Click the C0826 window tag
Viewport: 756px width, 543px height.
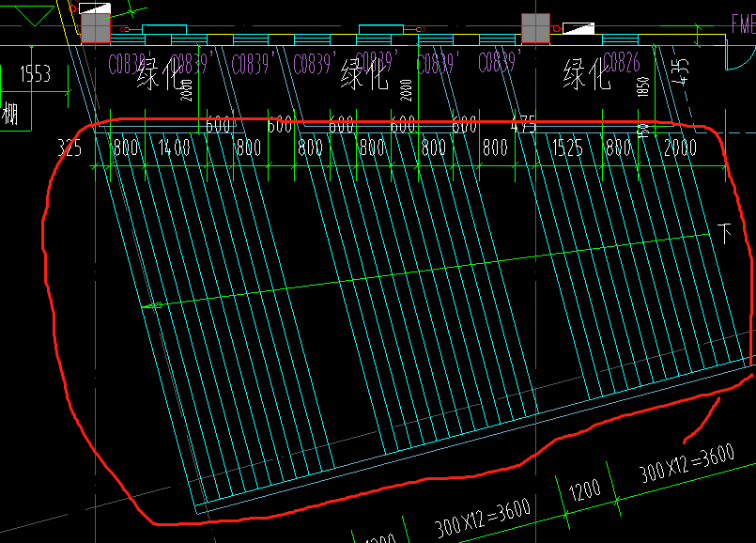click(x=622, y=64)
